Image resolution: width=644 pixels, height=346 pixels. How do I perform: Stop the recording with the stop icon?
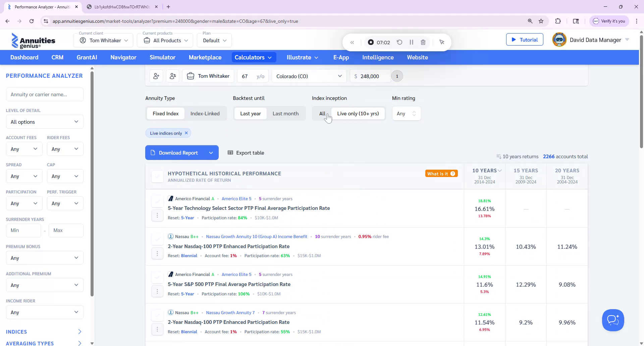click(x=370, y=42)
